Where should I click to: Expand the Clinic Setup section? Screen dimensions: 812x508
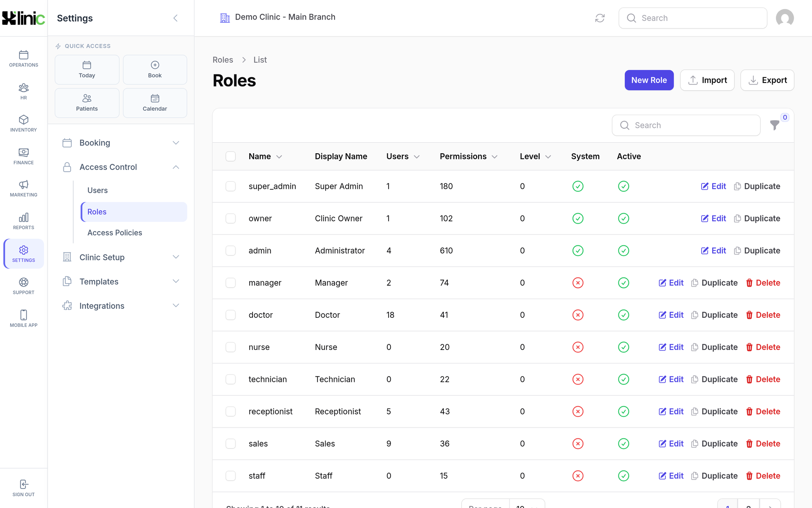tap(121, 257)
